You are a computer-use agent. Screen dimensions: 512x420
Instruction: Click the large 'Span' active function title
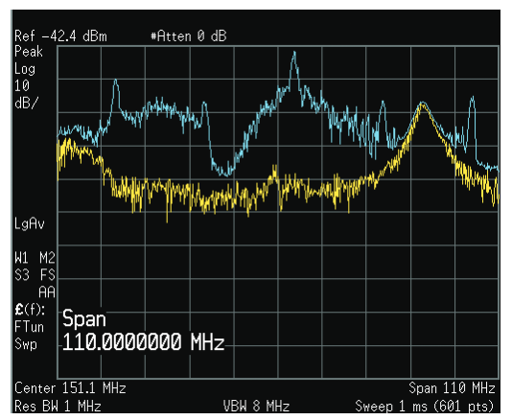(84, 318)
